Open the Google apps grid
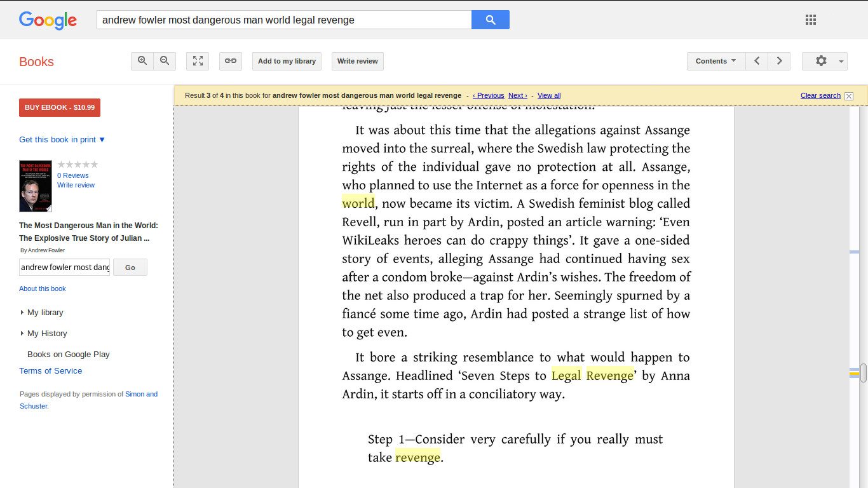Image resolution: width=868 pixels, height=488 pixels. click(810, 20)
